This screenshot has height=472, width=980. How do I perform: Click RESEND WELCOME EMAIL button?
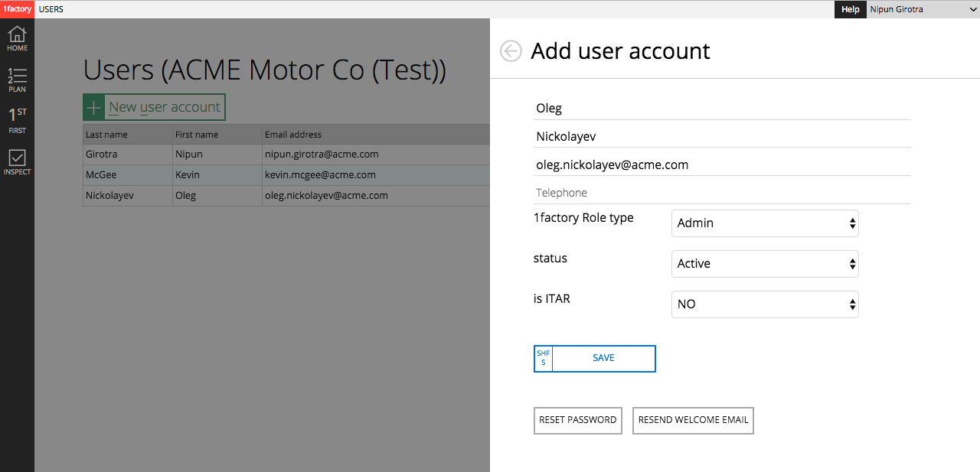693,420
